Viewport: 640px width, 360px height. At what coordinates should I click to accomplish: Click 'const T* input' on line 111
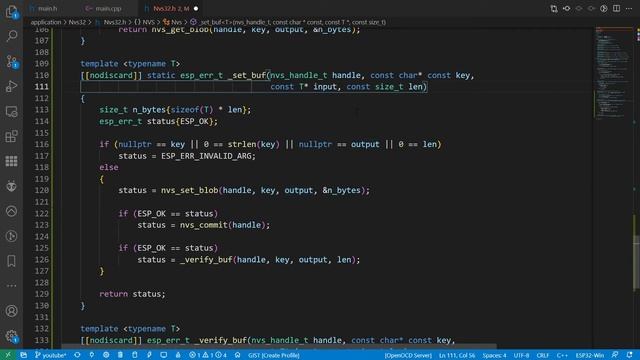[304, 87]
